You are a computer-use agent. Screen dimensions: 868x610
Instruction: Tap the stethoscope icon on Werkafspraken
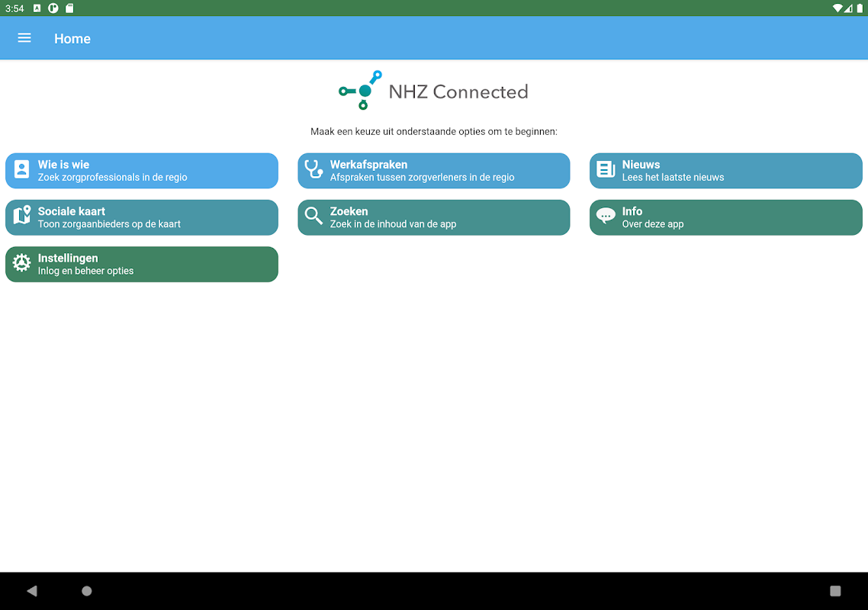point(314,169)
